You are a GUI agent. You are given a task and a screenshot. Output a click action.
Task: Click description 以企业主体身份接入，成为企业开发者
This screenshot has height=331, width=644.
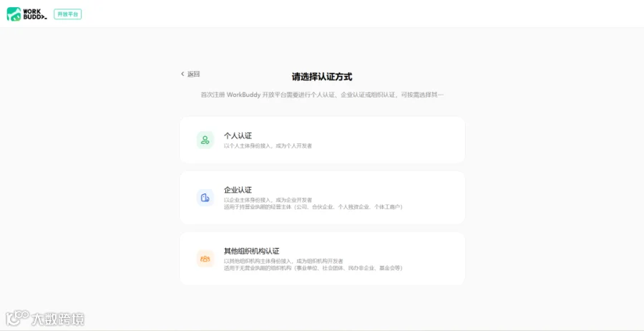[268, 200]
